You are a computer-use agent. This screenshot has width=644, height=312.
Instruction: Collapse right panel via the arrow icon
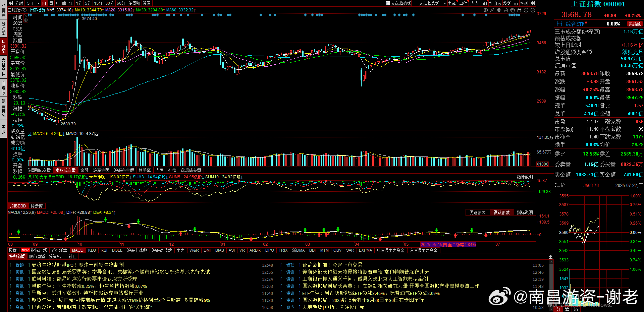533,3
